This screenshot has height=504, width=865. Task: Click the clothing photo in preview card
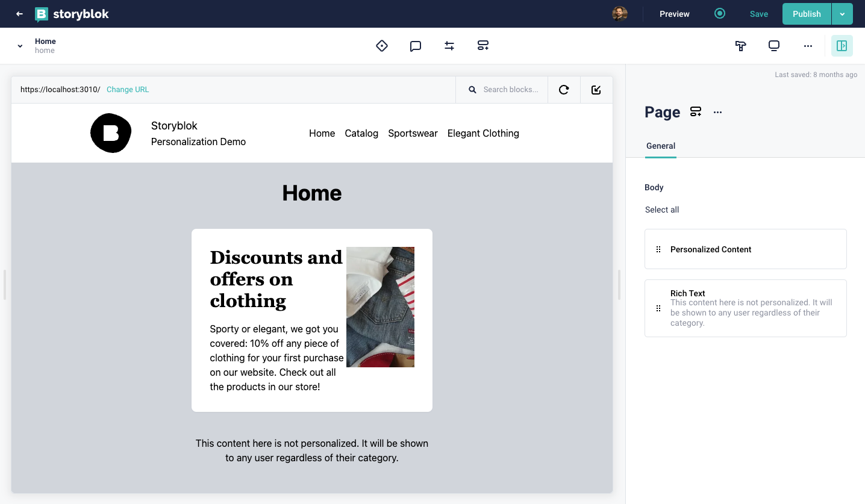(x=380, y=307)
